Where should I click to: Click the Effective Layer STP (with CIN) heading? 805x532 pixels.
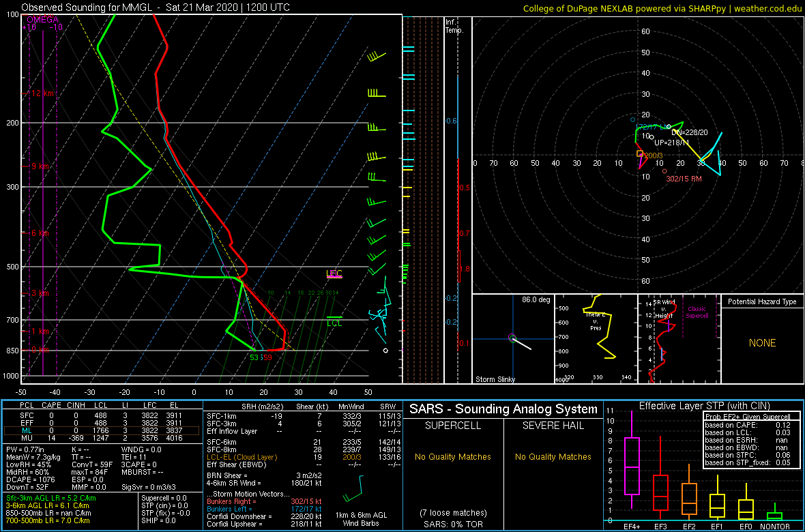pyautogui.click(x=704, y=406)
